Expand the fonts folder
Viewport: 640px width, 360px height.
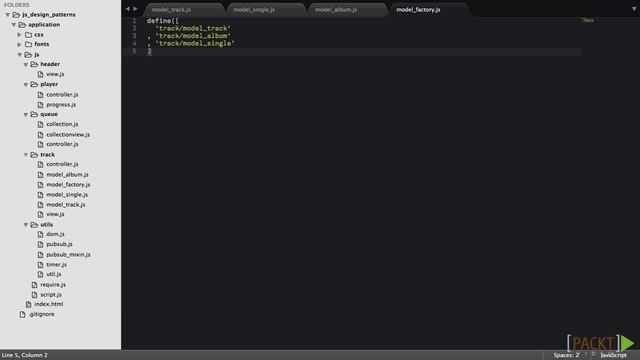(x=19, y=44)
